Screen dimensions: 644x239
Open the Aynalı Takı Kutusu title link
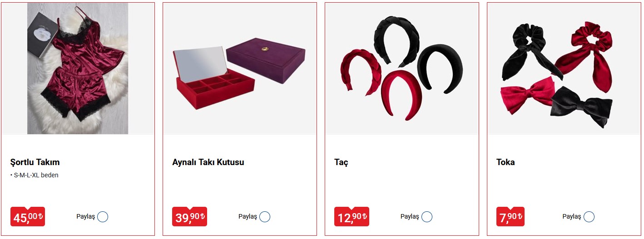[208, 162]
